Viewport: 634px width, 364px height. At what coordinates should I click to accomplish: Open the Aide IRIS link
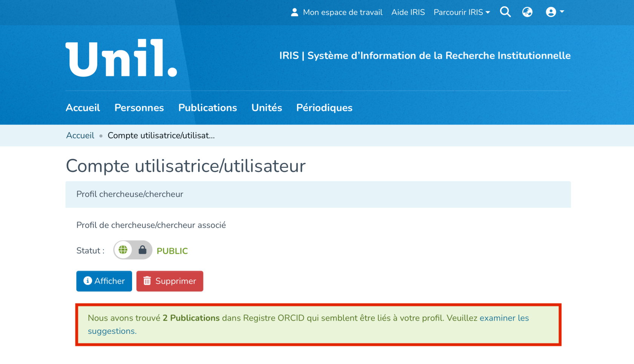[x=408, y=12]
